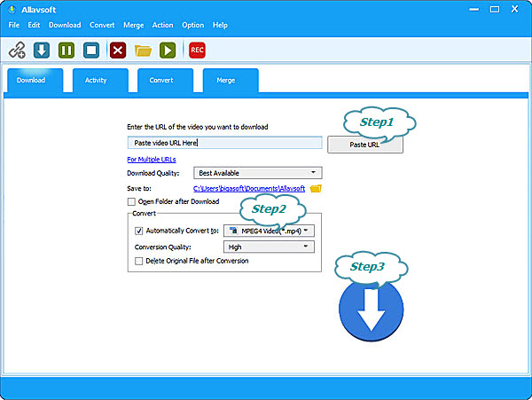The height and width of the screenshot is (400, 532).
Task: Open the Action menu
Action: tap(162, 25)
